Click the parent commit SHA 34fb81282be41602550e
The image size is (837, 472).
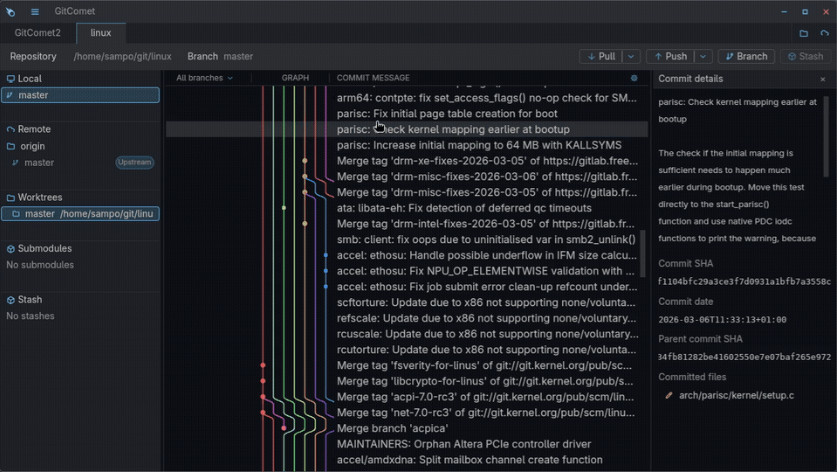pyautogui.click(x=744, y=357)
